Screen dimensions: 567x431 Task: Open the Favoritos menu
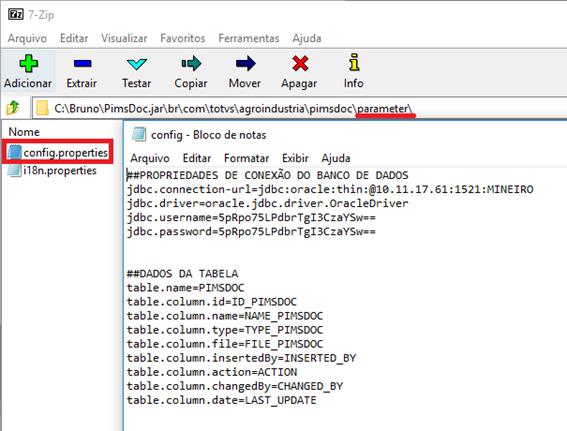183,38
